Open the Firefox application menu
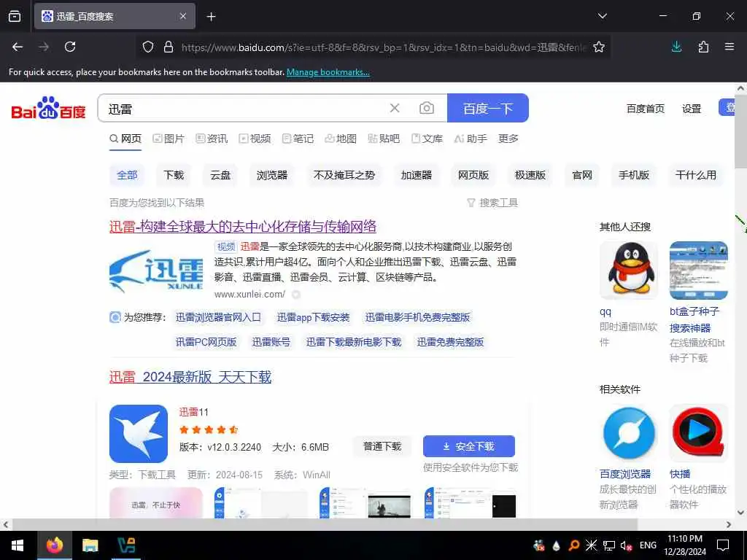This screenshot has height=560, width=747. [x=729, y=47]
